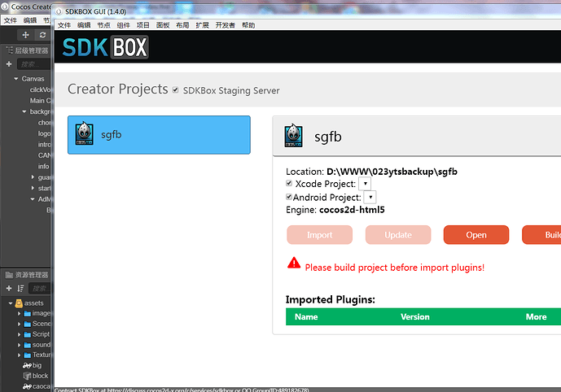Open 文件 menu in Cocos Creator window

pos(11,20)
